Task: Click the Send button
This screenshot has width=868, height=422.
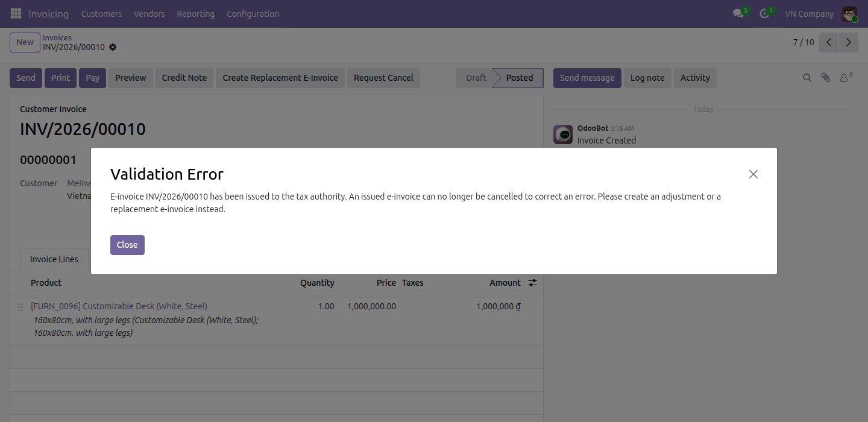Action: pos(25,78)
